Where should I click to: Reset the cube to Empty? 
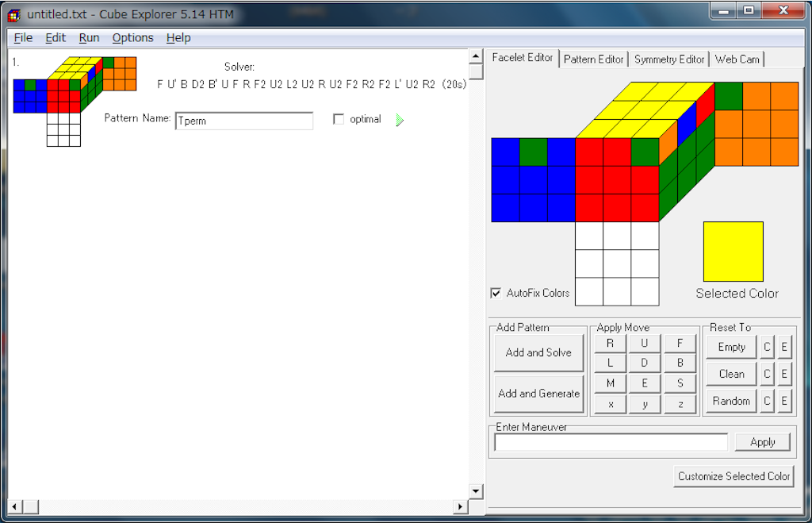point(731,348)
